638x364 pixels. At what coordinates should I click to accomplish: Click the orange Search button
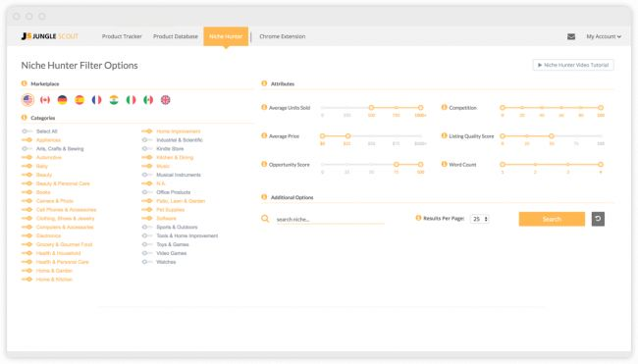click(552, 219)
